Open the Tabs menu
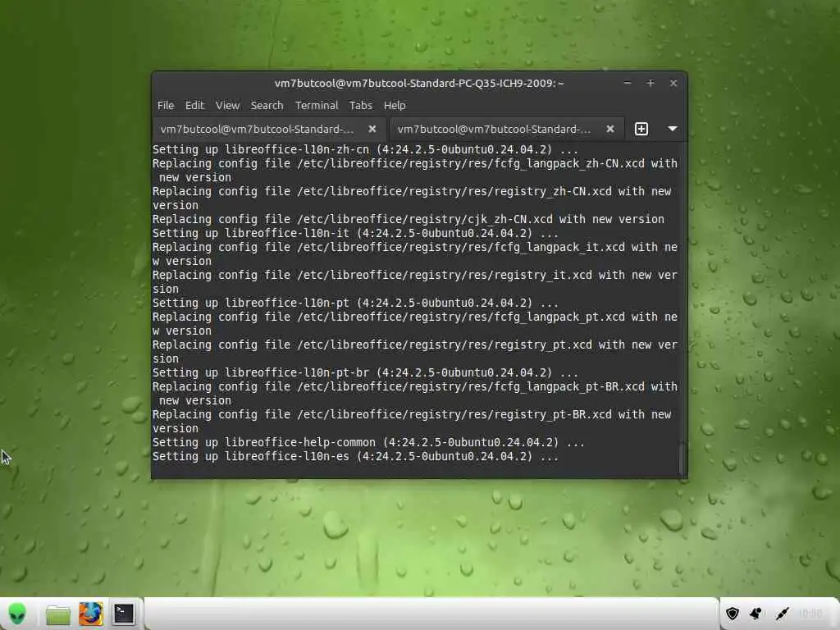Image resolution: width=840 pixels, height=630 pixels. click(361, 106)
